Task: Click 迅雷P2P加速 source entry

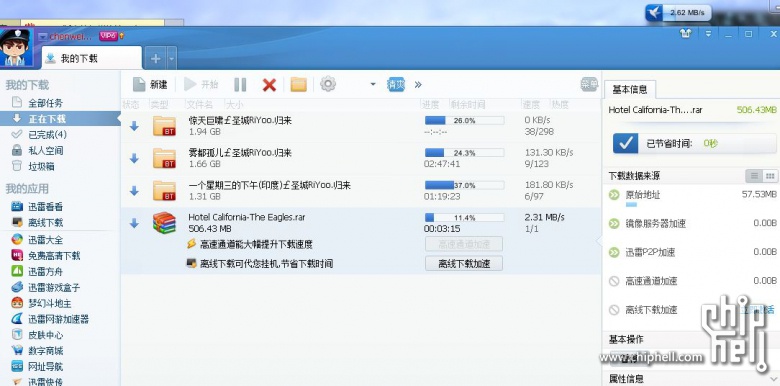Action: [x=650, y=253]
